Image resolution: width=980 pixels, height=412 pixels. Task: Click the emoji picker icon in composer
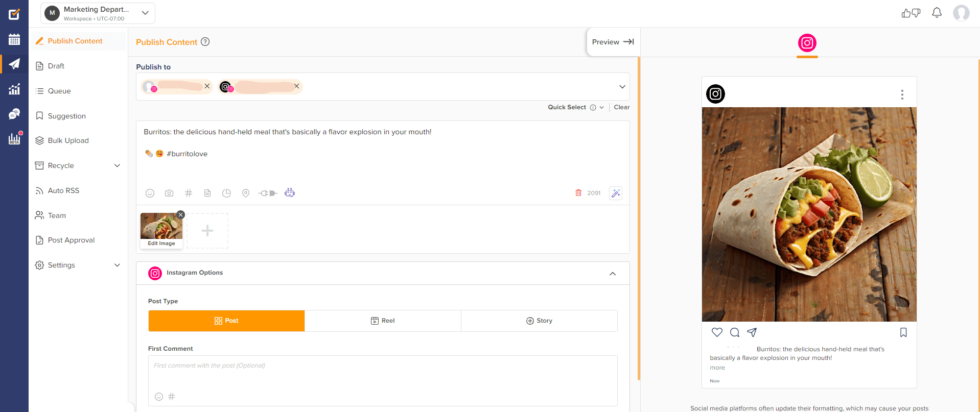coord(150,193)
